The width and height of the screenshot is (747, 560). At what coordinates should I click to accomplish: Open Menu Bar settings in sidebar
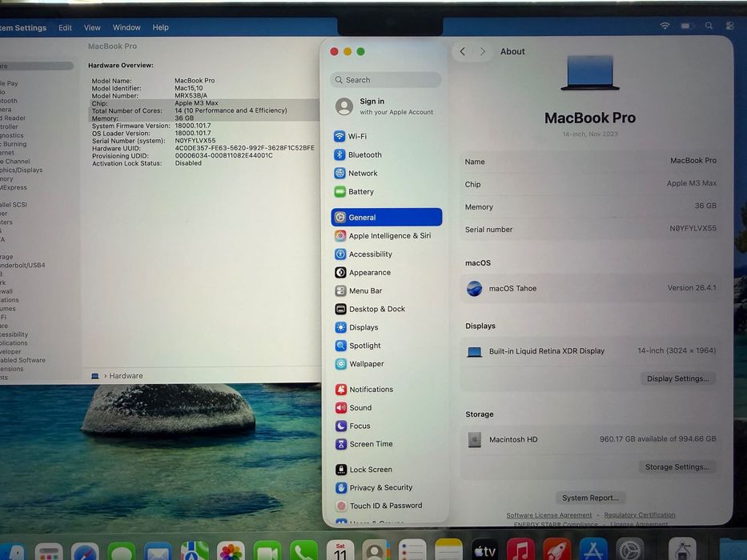pyautogui.click(x=387, y=291)
